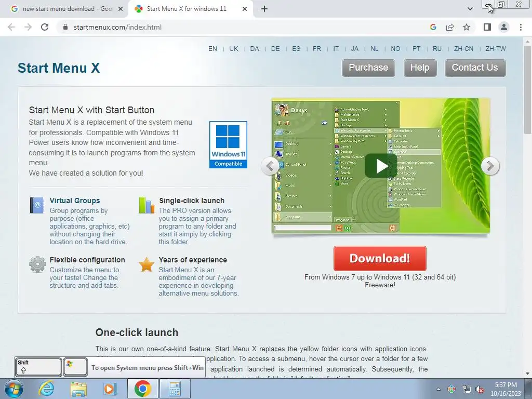This screenshot has width=532, height=399.
Task: Click the Chrome taskbar icon
Action: [142, 389]
